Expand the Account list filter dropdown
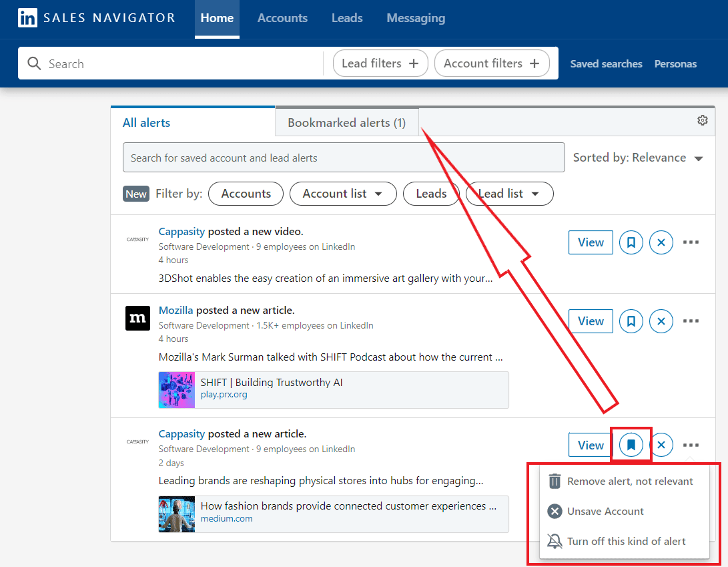 click(x=342, y=194)
